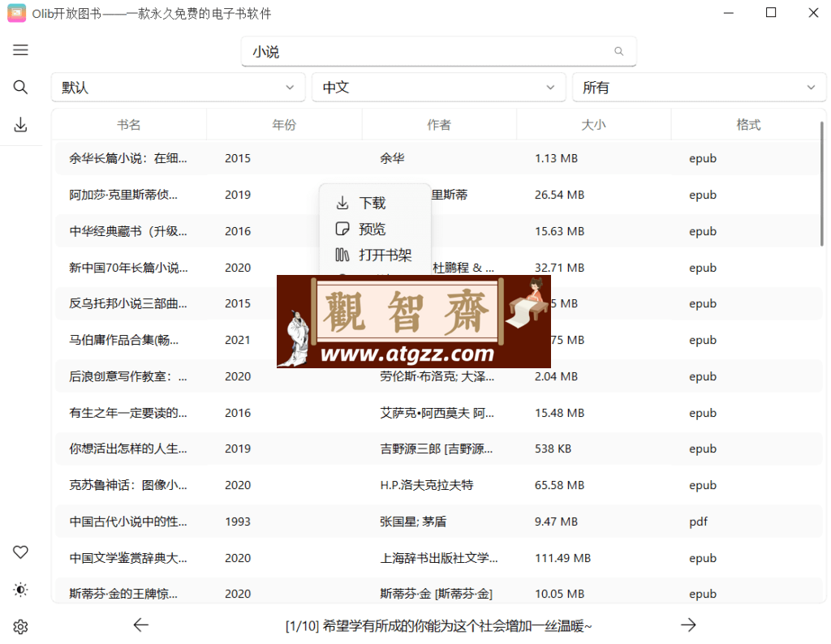
Task: Click the author 艾萨克•阿西莫夫 阿...
Action: point(437,413)
